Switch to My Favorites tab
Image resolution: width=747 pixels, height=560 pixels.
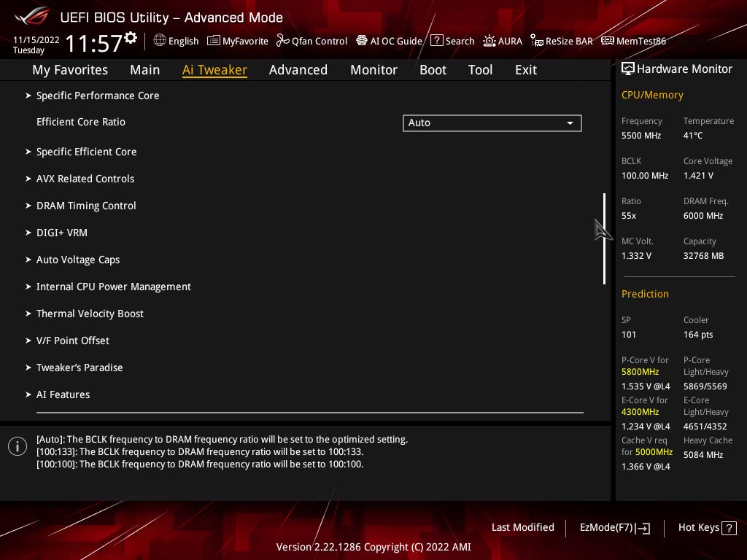[x=70, y=70]
